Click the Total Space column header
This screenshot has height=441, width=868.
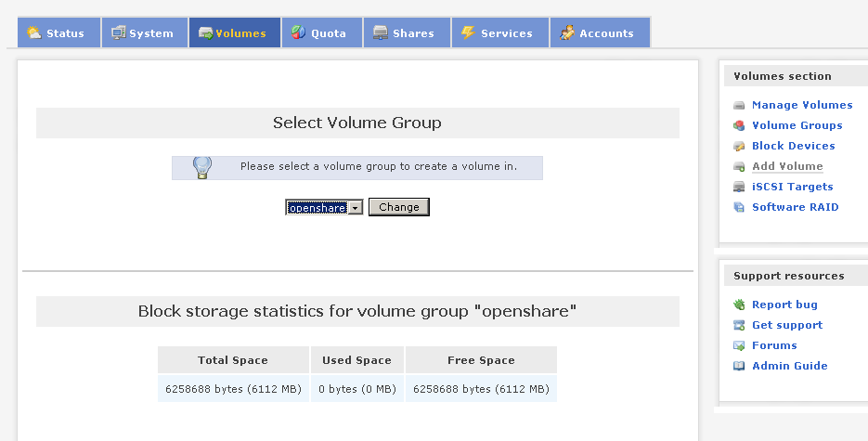[233, 360]
